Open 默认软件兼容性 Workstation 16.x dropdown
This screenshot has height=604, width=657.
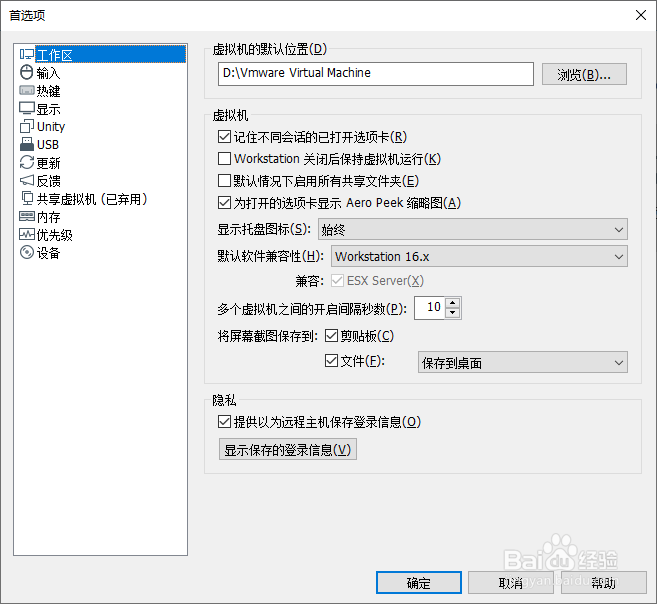coord(479,256)
